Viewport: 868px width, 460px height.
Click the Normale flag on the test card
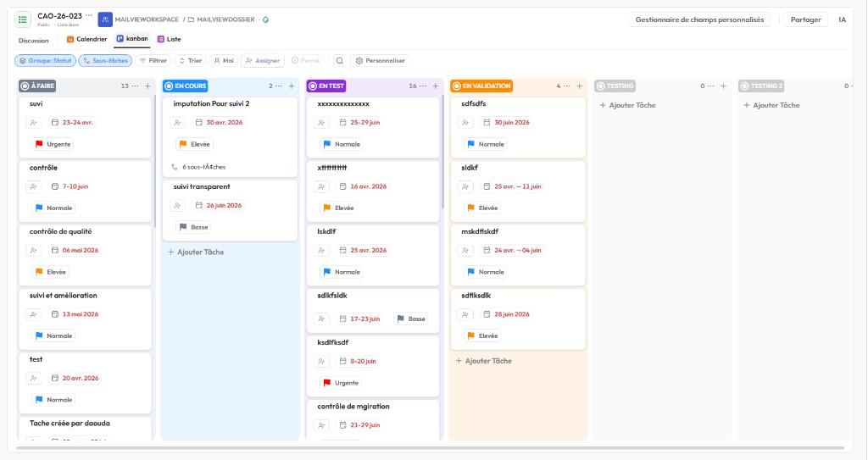[53, 400]
